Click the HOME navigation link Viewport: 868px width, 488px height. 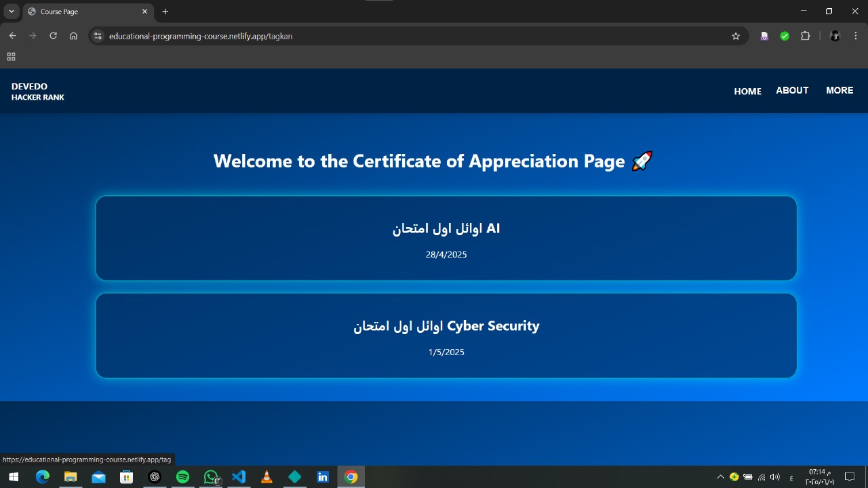click(747, 91)
